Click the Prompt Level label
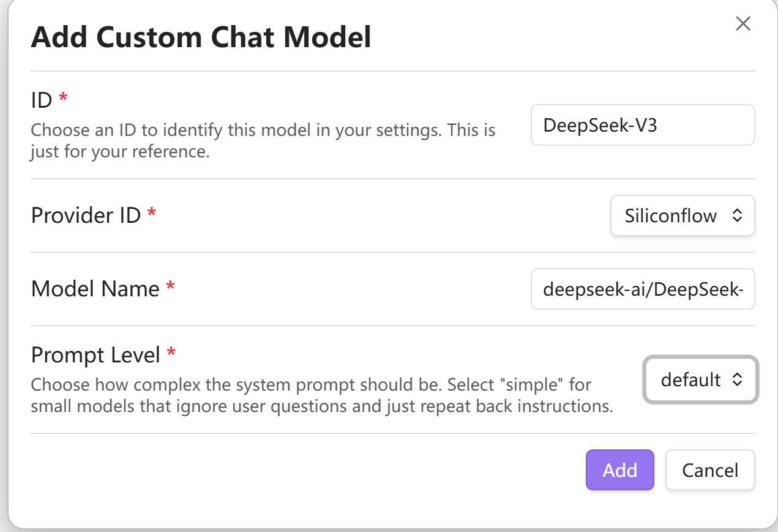Image resolution: width=778 pixels, height=532 pixels. point(95,354)
